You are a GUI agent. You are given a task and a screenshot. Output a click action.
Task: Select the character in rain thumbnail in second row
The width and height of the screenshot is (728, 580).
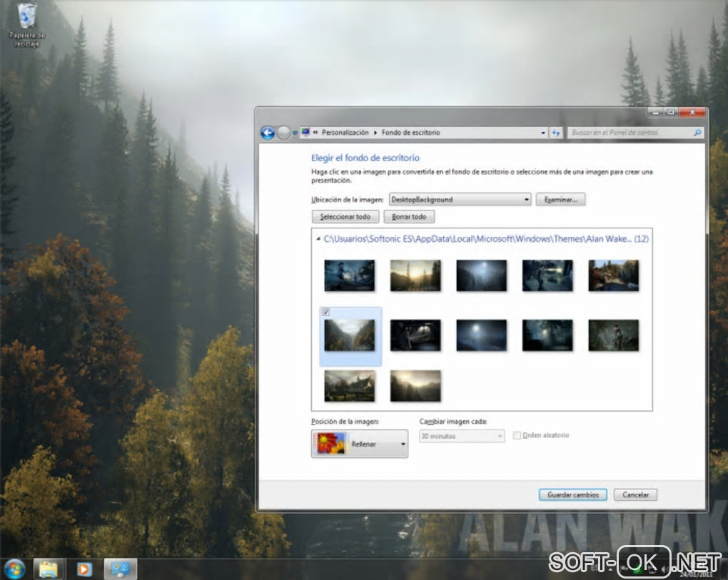[x=613, y=335]
